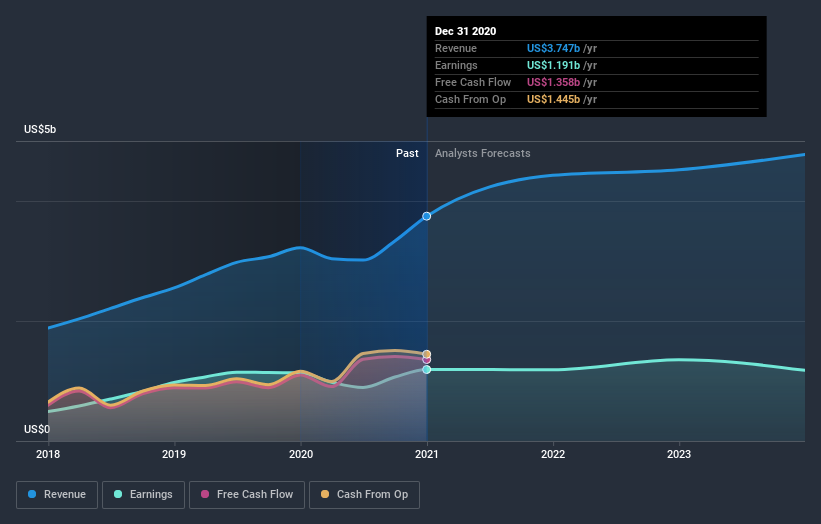Screen dimensions: 821x524
Task: Click the US$1.445b cash from op value
Action: pyautogui.click(x=553, y=99)
